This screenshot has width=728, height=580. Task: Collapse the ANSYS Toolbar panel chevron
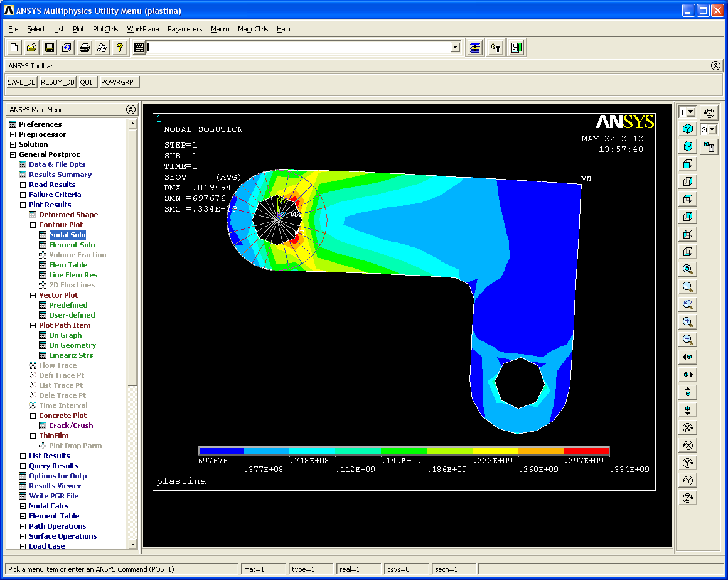point(715,65)
